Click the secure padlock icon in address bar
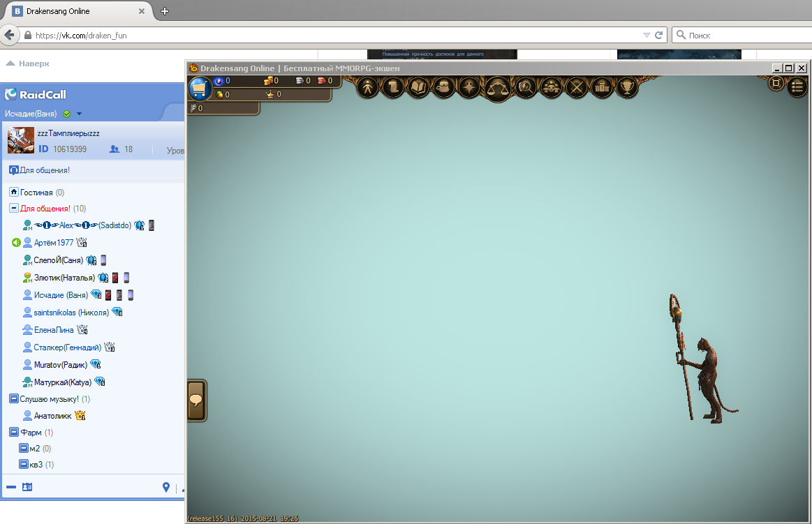This screenshot has height=524, width=812. click(28, 35)
